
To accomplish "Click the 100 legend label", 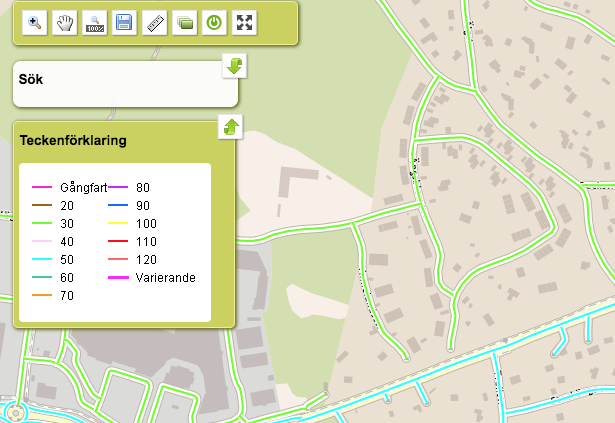I will tap(146, 224).
